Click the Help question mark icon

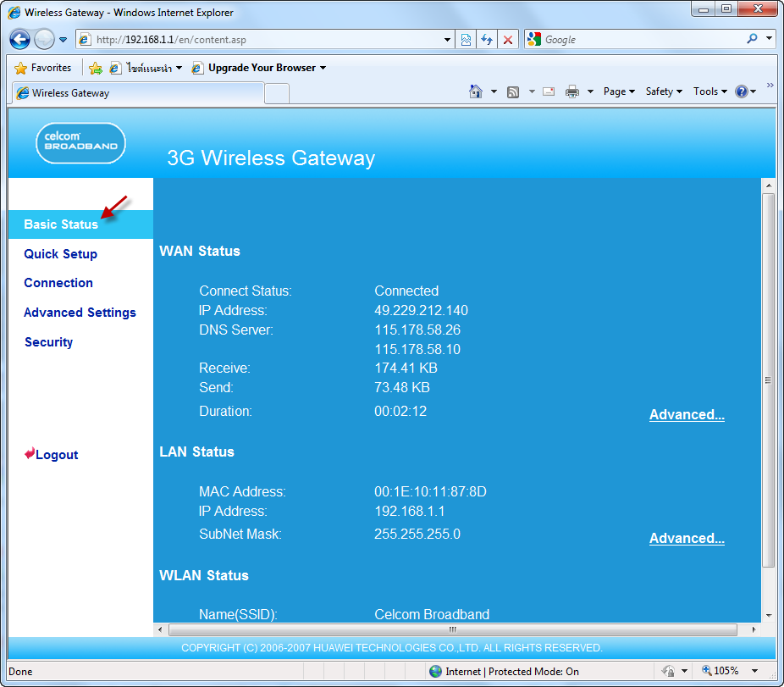click(x=742, y=91)
